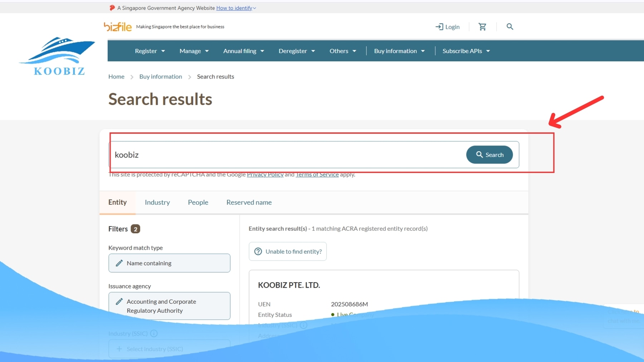Open the shopping cart icon

pyautogui.click(x=482, y=26)
